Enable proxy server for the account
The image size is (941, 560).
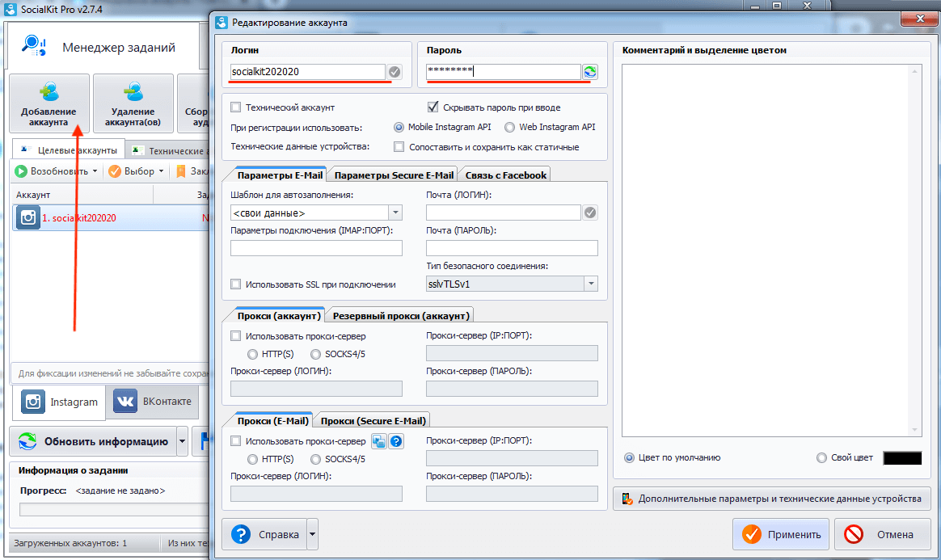coord(236,336)
